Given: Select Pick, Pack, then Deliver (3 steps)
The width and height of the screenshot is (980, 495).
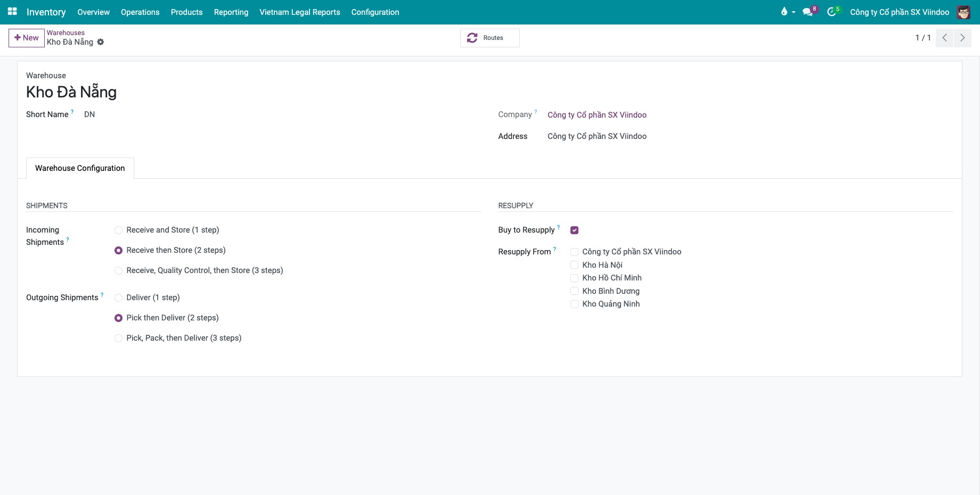Looking at the screenshot, I should click(118, 338).
